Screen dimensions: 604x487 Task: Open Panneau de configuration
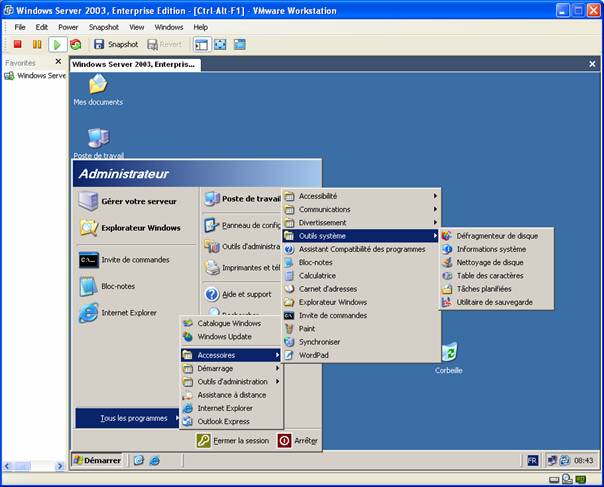click(242, 225)
